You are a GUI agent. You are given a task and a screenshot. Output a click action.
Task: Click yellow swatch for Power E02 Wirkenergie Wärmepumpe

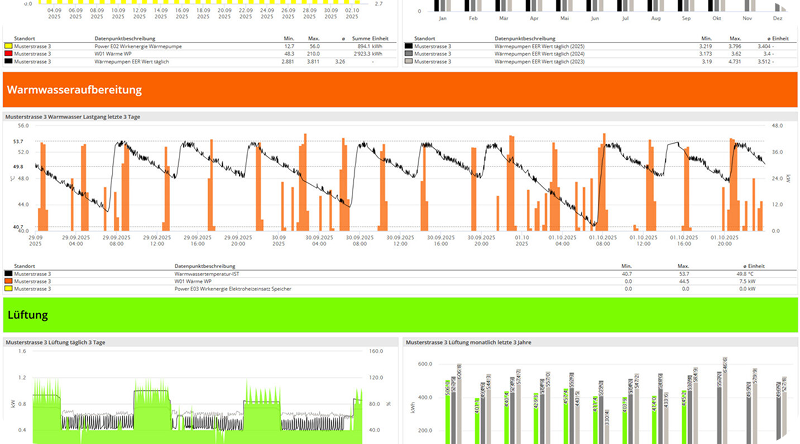click(x=9, y=46)
